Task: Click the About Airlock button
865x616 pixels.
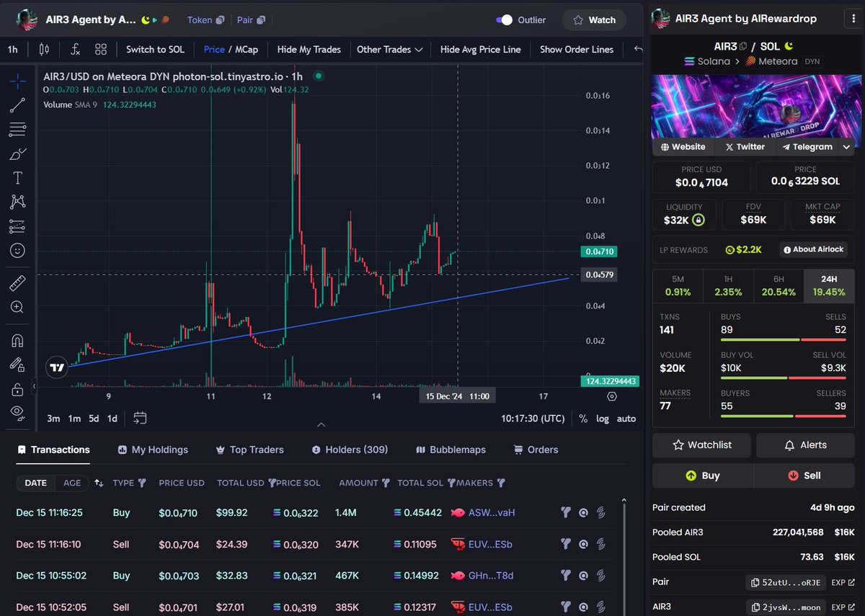Action: tap(813, 249)
